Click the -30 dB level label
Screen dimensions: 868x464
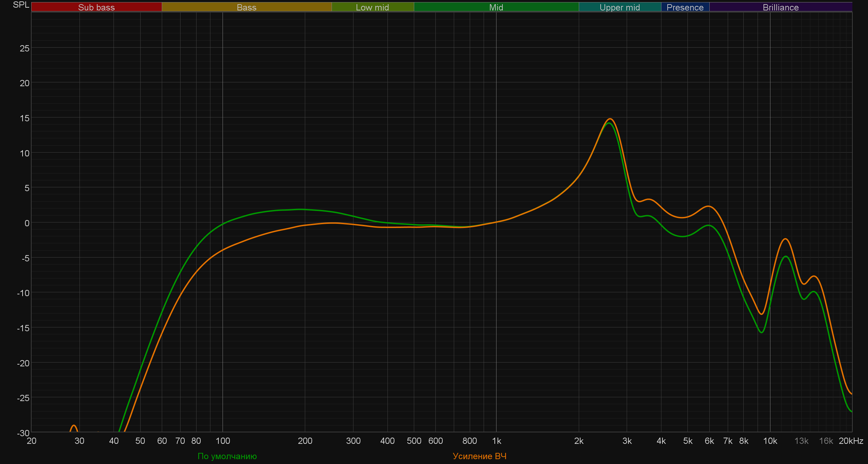coord(23,433)
